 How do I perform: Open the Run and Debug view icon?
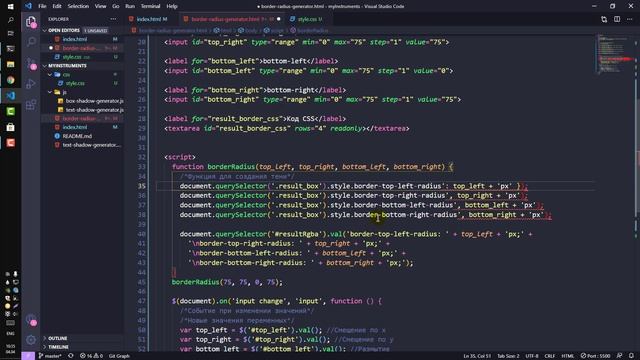31,84
